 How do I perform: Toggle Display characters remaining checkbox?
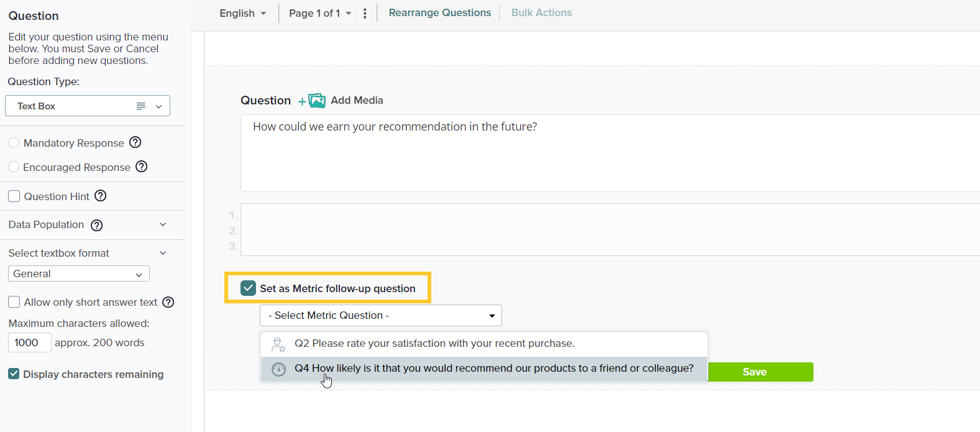(x=14, y=374)
